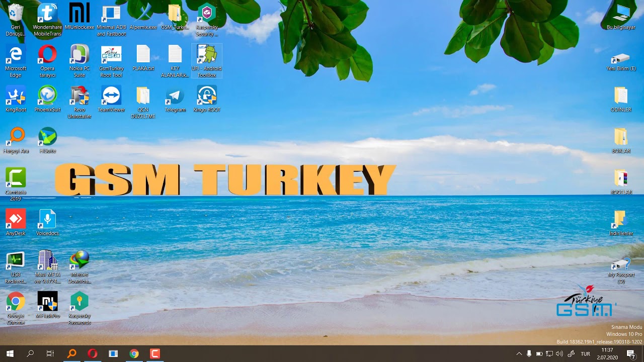
Task: Launch Camtasia 2019 desktop shortcut
Action: tap(16, 185)
